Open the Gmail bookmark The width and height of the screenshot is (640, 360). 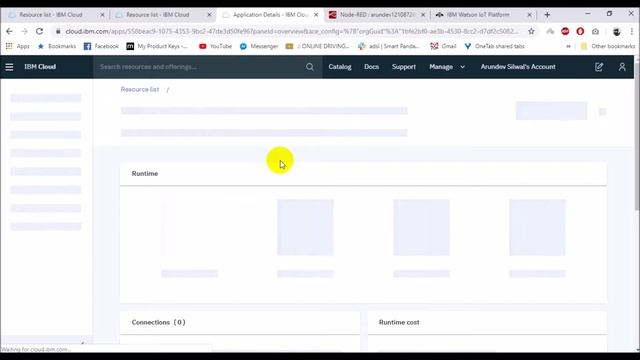(443, 46)
